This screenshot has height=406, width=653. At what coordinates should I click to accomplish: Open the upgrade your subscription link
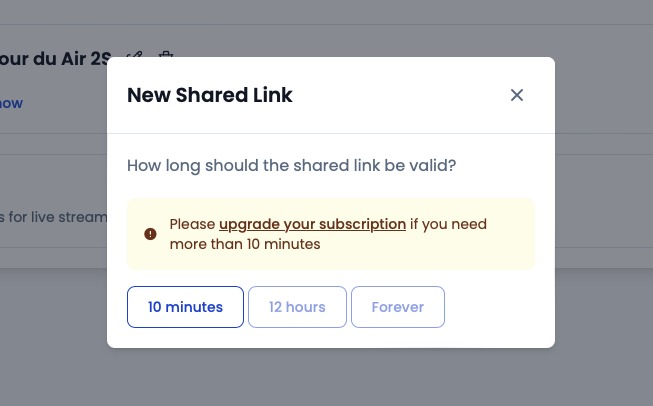coord(312,224)
